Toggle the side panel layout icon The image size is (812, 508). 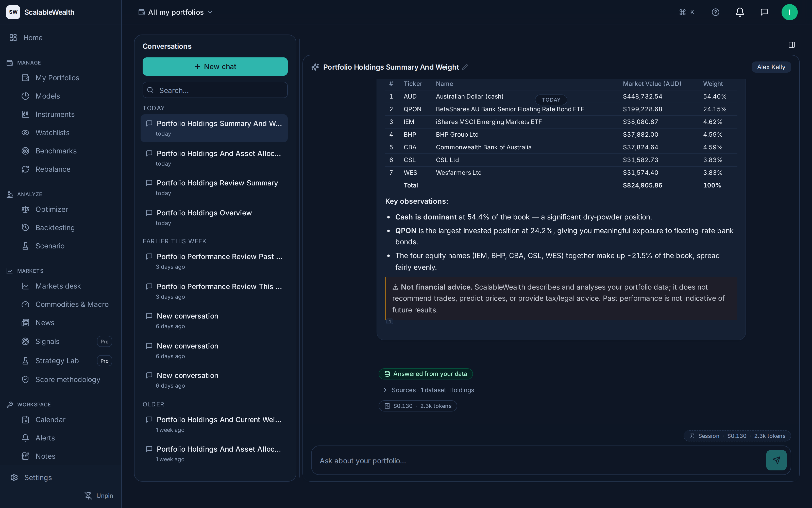pyautogui.click(x=791, y=45)
